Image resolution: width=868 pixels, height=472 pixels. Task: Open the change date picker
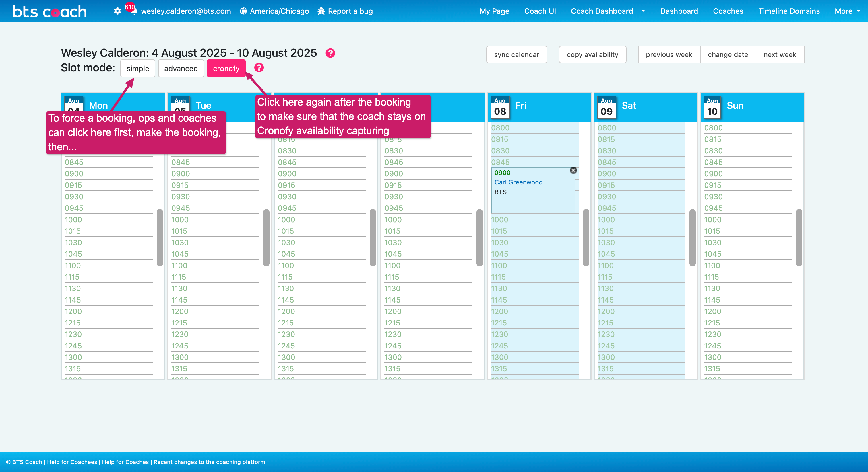[728, 54]
